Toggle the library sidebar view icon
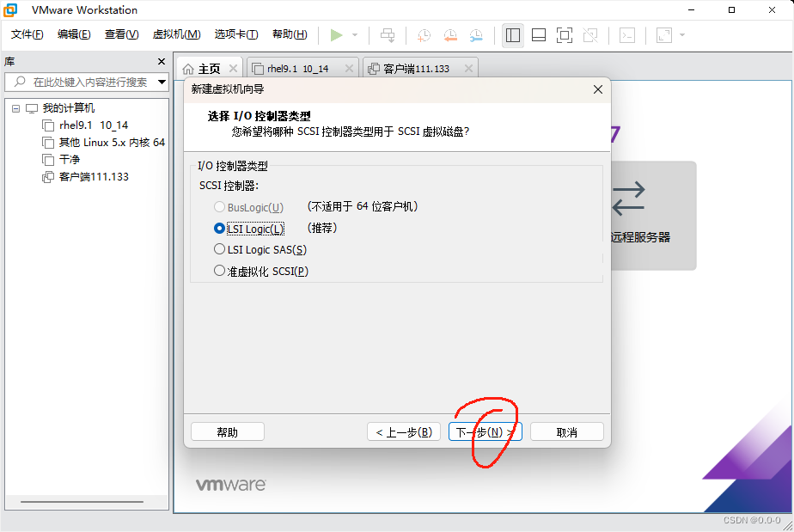This screenshot has height=532, width=794. tap(512, 35)
